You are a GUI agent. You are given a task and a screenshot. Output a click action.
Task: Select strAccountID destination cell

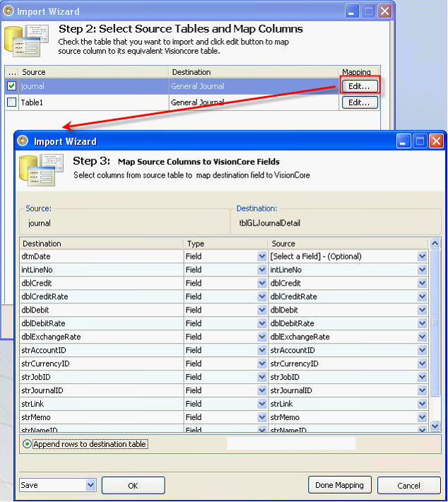(102, 350)
